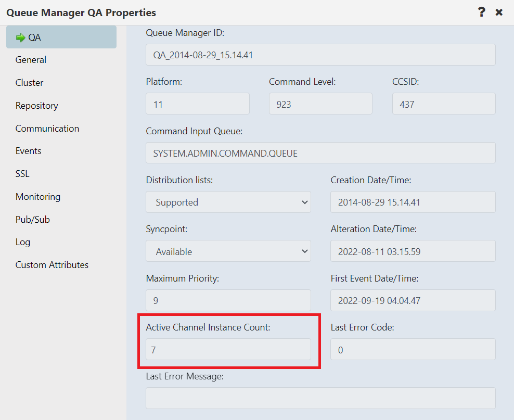Click the Active Channel Instance Count field
This screenshot has height=420, width=514.
(228, 350)
